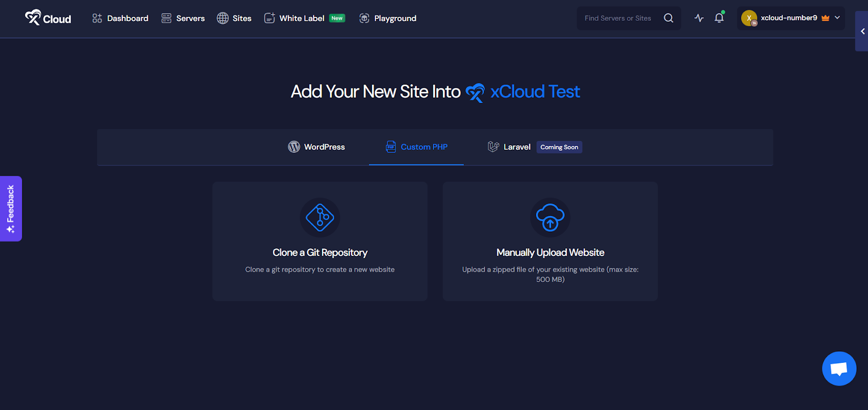Click the xcloud-number9 account name
Screen dimensions: 868x410
click(x=789, y=18)
